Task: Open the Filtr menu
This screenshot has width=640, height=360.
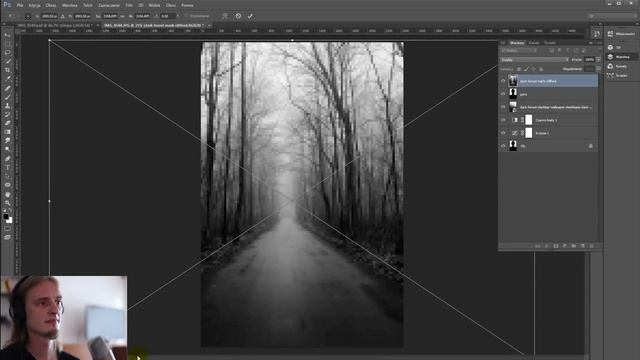Action: point(129,5)
